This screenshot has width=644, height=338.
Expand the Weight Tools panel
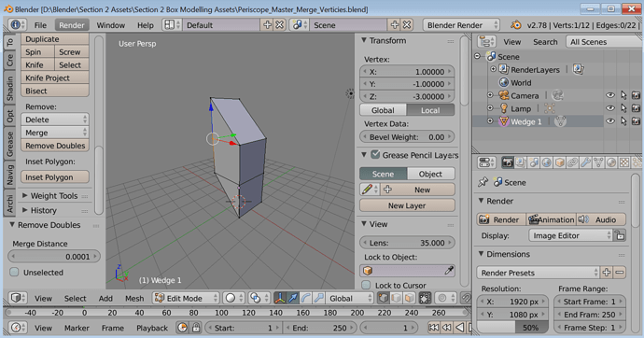[55, 196]
